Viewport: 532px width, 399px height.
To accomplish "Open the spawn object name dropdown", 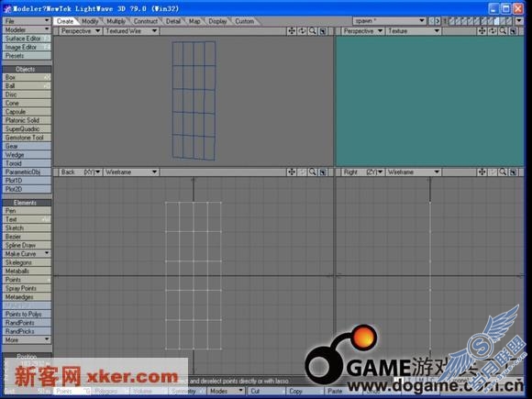I will tap(390, 21).
